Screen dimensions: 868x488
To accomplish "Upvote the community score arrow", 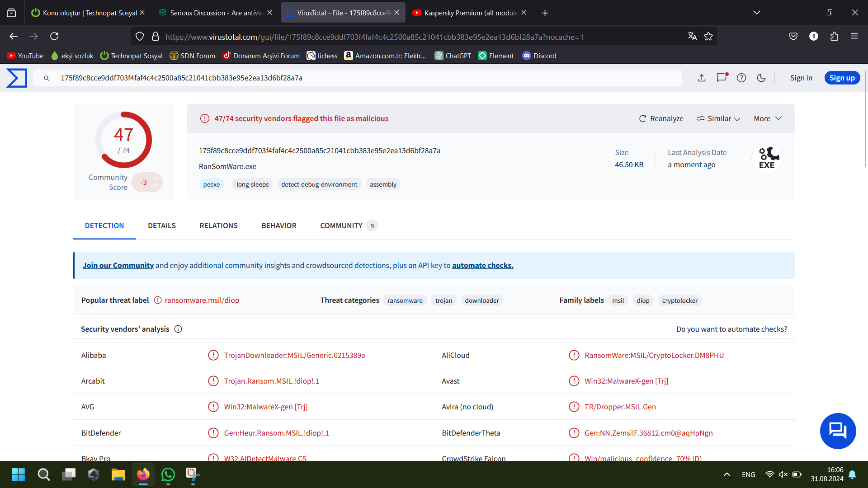I will click(155, 178).
